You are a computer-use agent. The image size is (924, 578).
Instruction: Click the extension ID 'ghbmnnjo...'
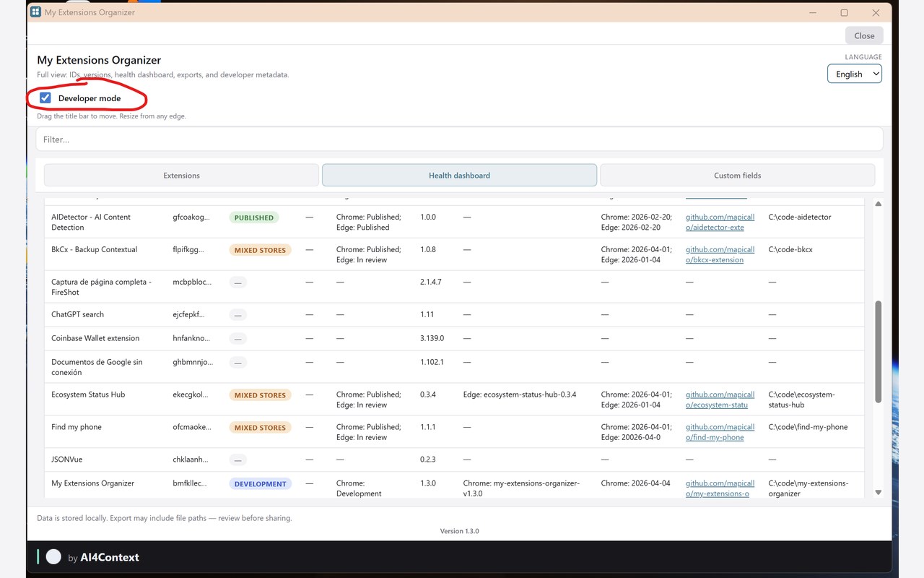[x=193, y=362]
